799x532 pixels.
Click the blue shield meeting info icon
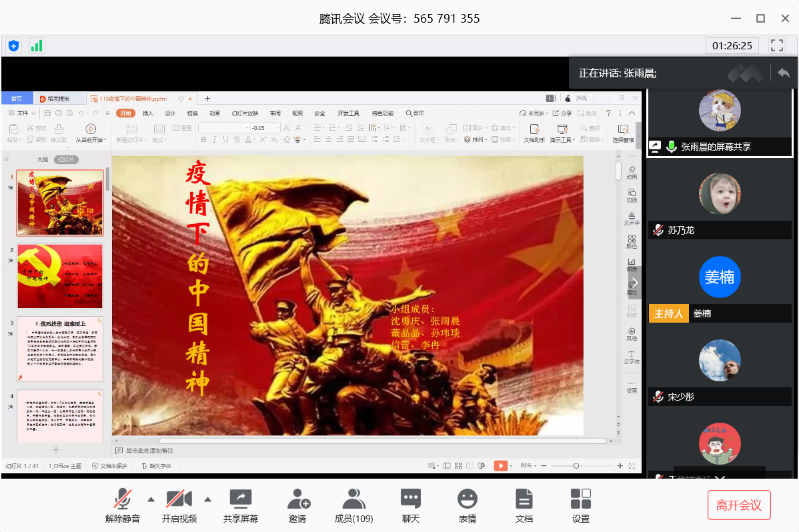click(x=14, y=46)
